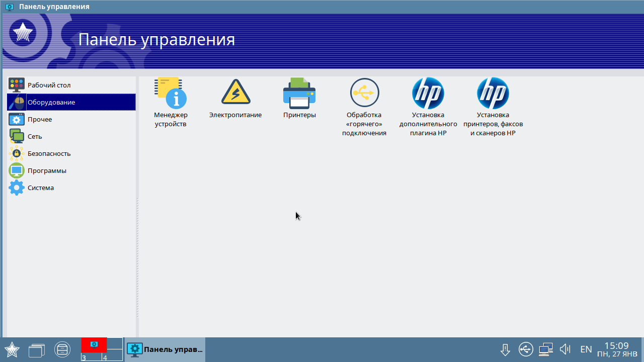644x362 pixels.
Task: Launch Установка принтеров, факсов и сканеров HP
Action: pos(493,94)
